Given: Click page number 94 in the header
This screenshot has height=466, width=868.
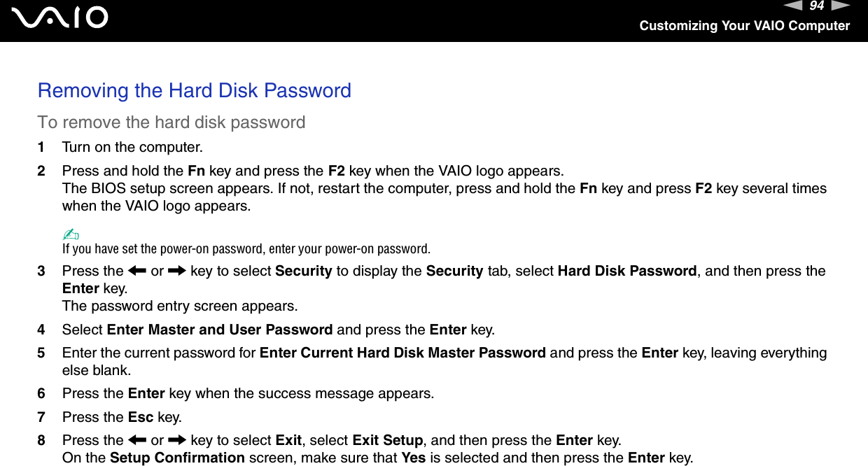Looking at the screenshot, I should click(x=816, y=6).
